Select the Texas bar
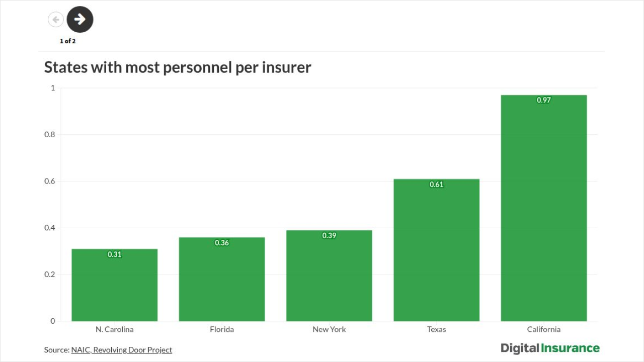Viewport: 644px width, 362px height. pyautogui.click(x=436, y=251)
